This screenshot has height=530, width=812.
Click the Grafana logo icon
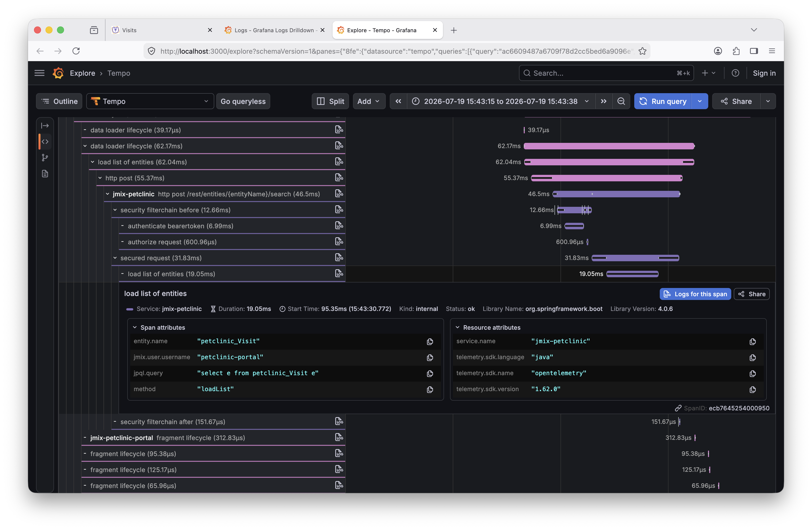pos(58,73)
